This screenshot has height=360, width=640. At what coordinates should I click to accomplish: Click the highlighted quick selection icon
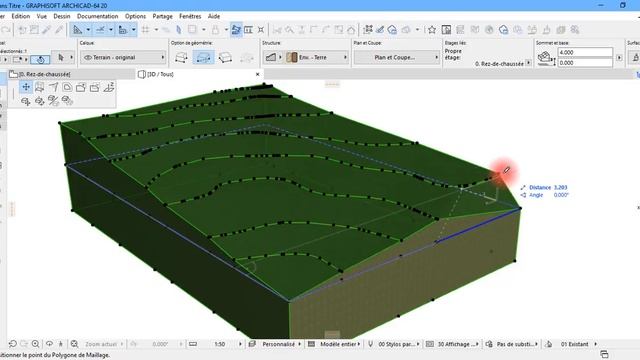point(40,60)
